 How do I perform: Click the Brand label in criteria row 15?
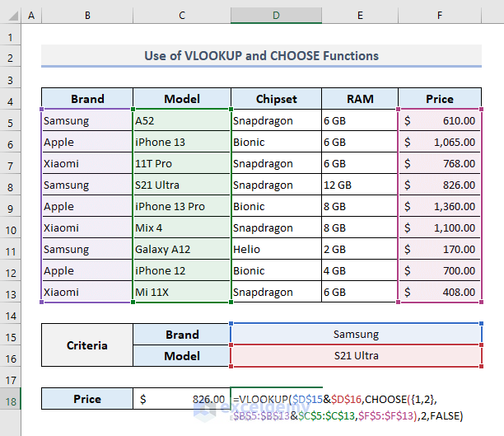tap(182, 335)
